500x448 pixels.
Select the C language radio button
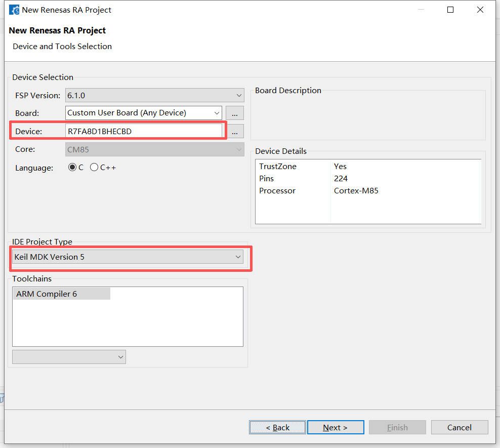72,168
